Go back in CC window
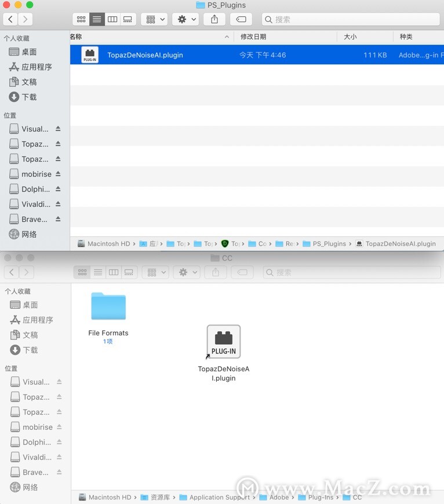 pos(12,272)
